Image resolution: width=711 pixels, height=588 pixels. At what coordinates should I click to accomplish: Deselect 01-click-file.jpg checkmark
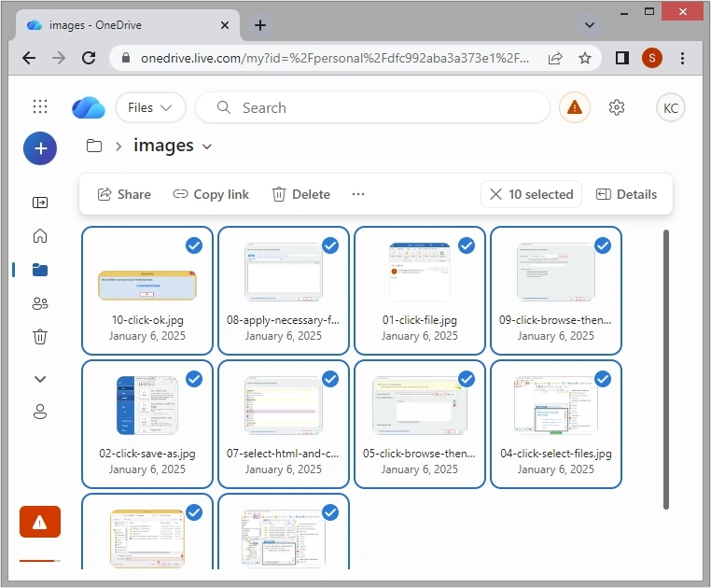(x=467, y=245)
